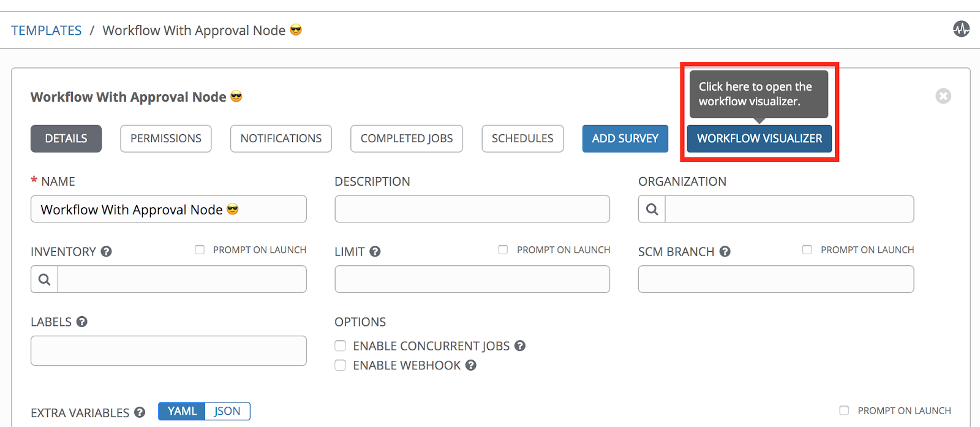Image resolution: width=980 pixels, height=427 pixels.
Task: Enable the Enable Webhook checkbox
Action: click(340, 365)
